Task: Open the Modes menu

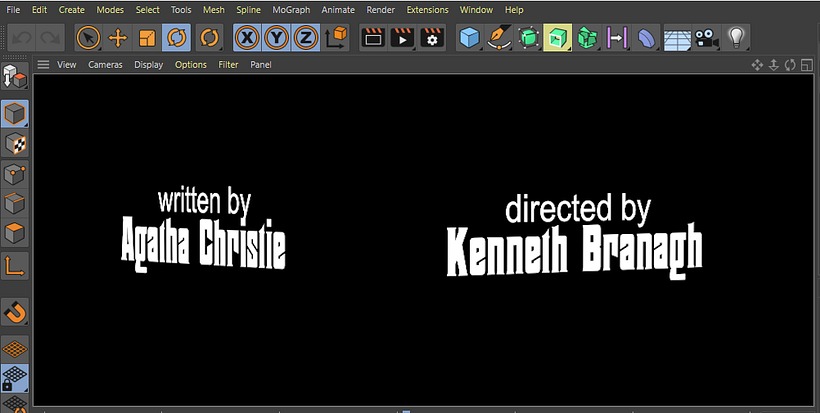Action: coord(110,10)
